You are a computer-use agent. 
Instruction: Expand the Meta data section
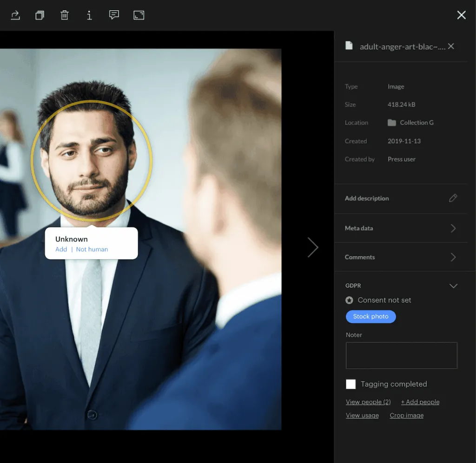401,228
